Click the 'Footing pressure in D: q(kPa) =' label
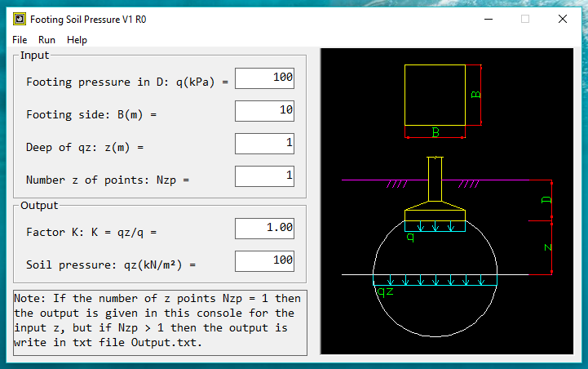This screenshot has height=369, width=588. (x=127, y=82)
